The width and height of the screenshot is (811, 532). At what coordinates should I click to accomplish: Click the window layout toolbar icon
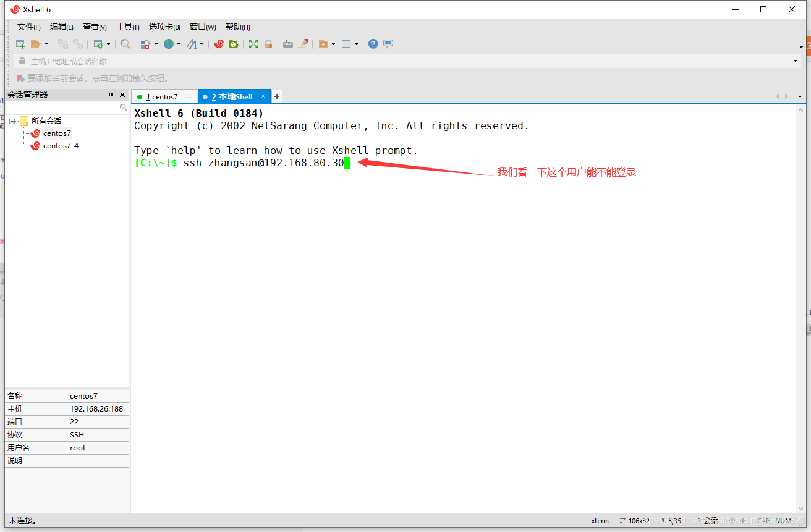[x=346, y=44]
